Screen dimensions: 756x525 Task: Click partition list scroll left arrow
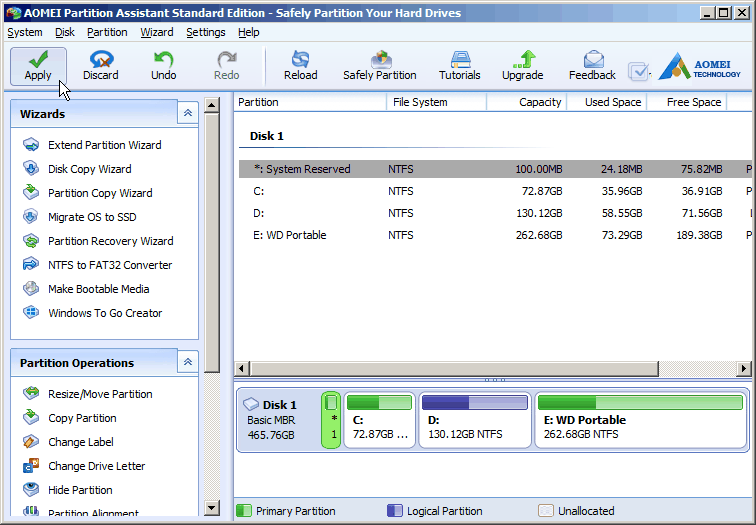click(x=242, y=369)
